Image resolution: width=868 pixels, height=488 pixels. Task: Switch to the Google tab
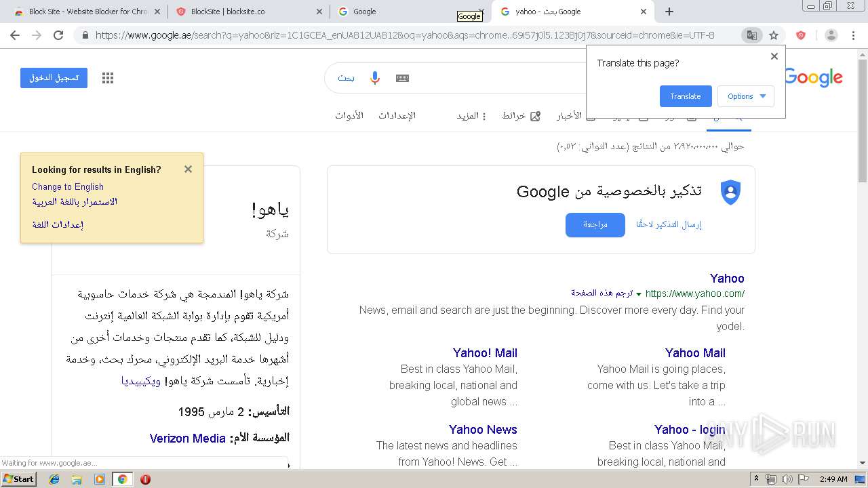410,12
